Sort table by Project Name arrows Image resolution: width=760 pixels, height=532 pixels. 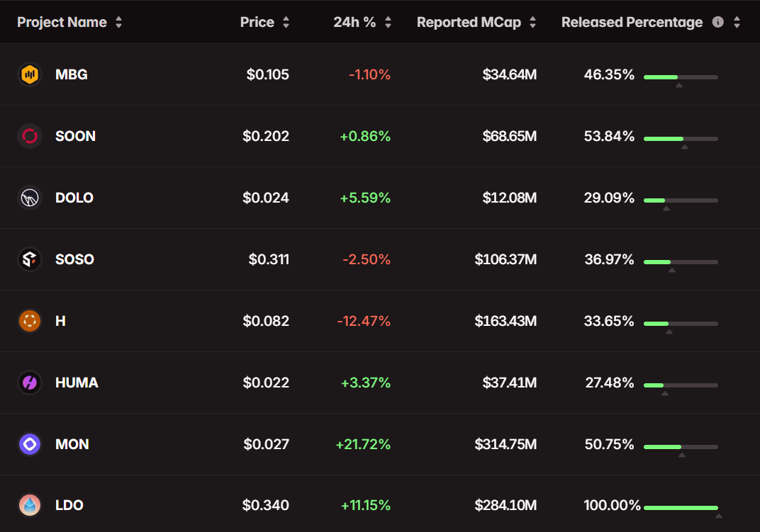click(119, 22)
